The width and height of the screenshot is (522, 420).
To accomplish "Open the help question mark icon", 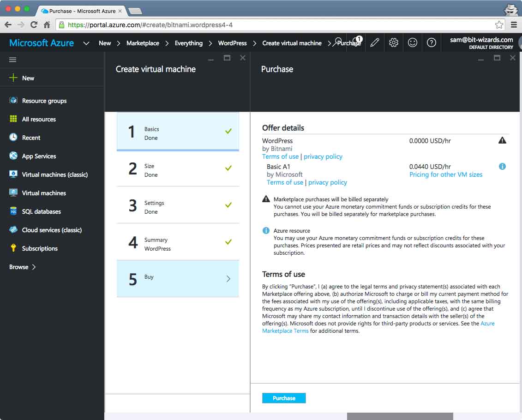I will coord(432,42).
